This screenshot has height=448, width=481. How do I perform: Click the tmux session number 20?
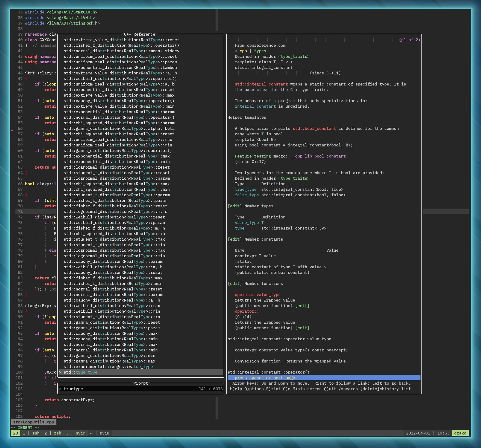(x=15, y=433)
